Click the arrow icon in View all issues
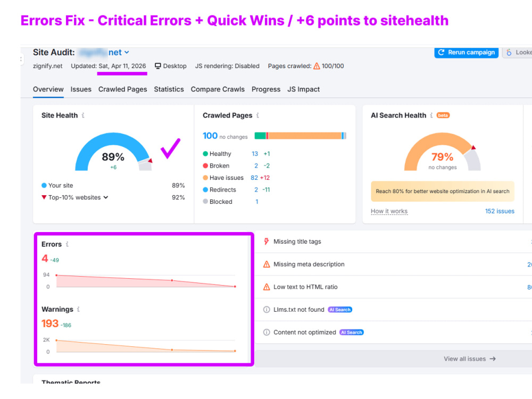Image resolution: width=532 pixels, height=399 pixels. 493,359
